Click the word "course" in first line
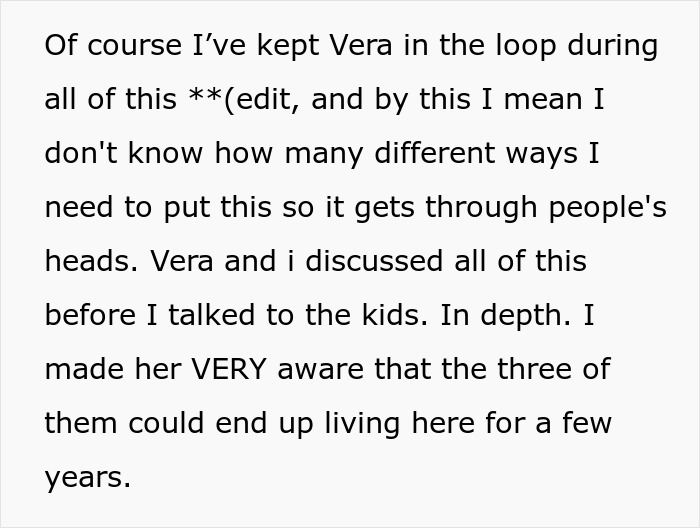700x528 pixels. coord(134,47)
